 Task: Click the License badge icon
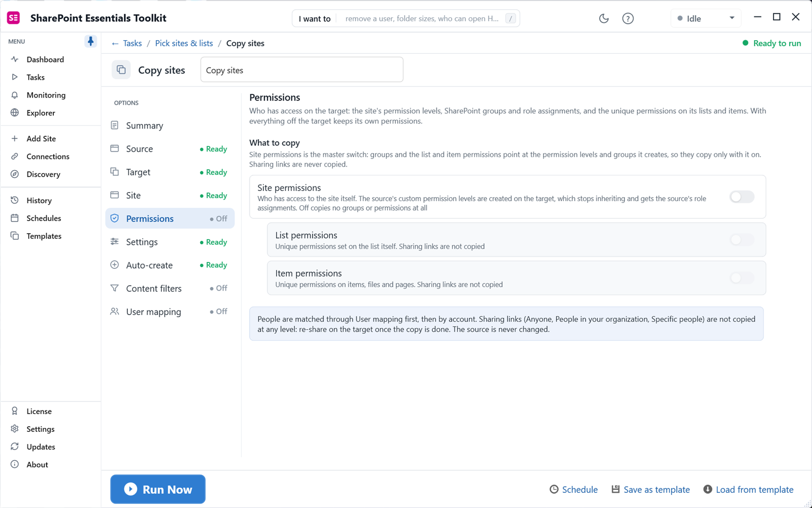(x=15, y=411)
